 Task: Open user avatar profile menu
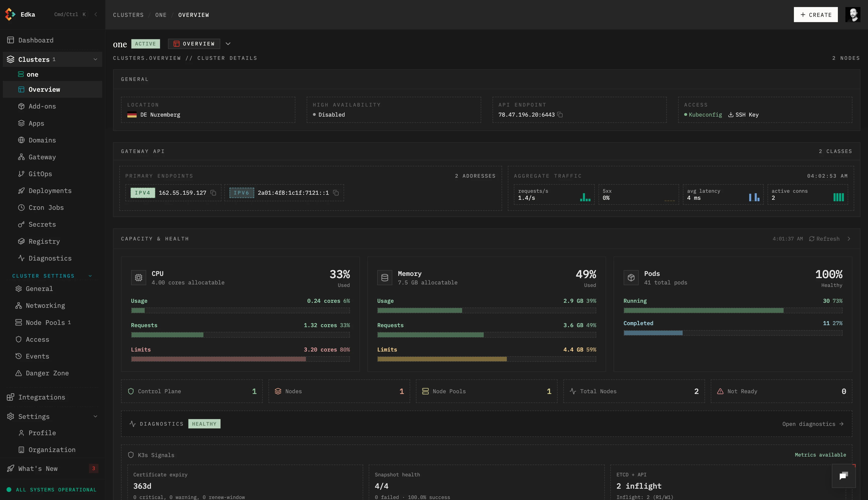(x=853, y=14)
